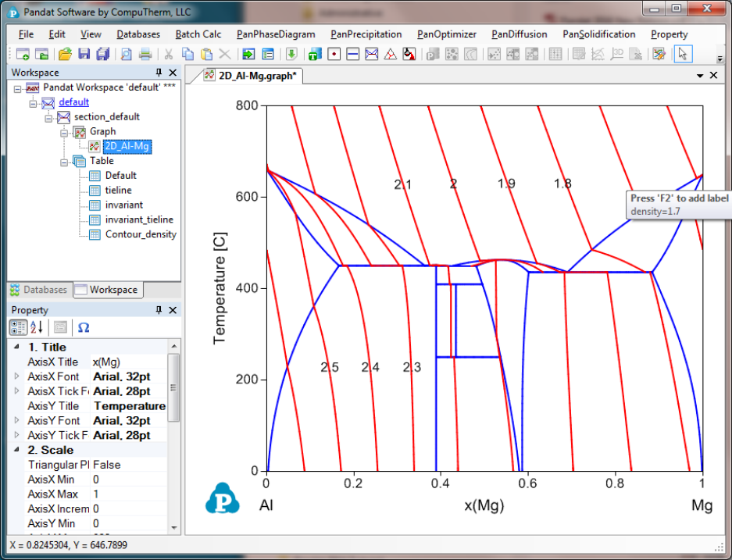Open the invariant_tieline table
This screenshot has height=560, width=732.
pos(139,219)
